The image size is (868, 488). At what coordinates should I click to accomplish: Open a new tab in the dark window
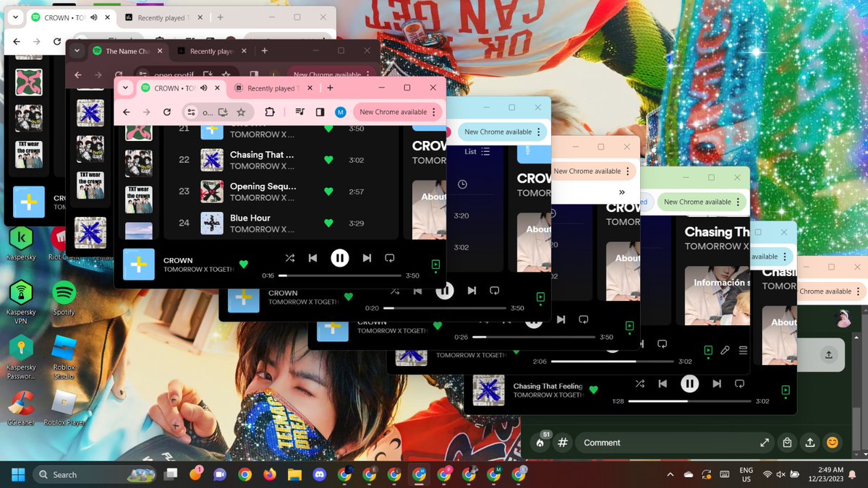[265, 51]
